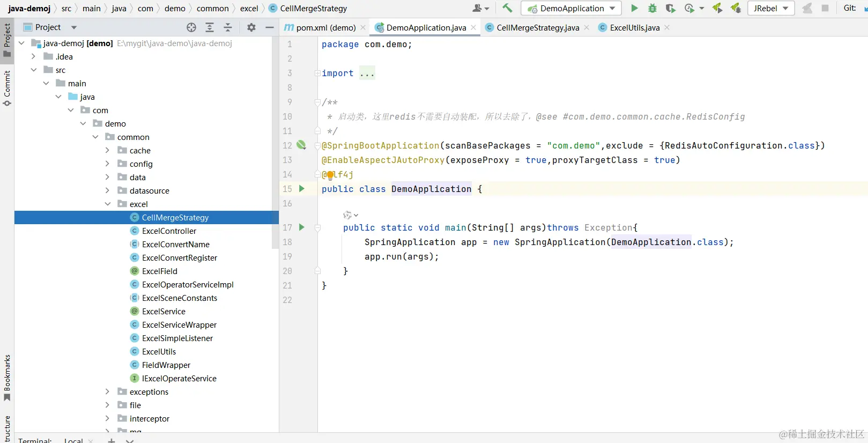
Task: Select ExcelSceneConstants in the Project tree
Action: point(180,298)
